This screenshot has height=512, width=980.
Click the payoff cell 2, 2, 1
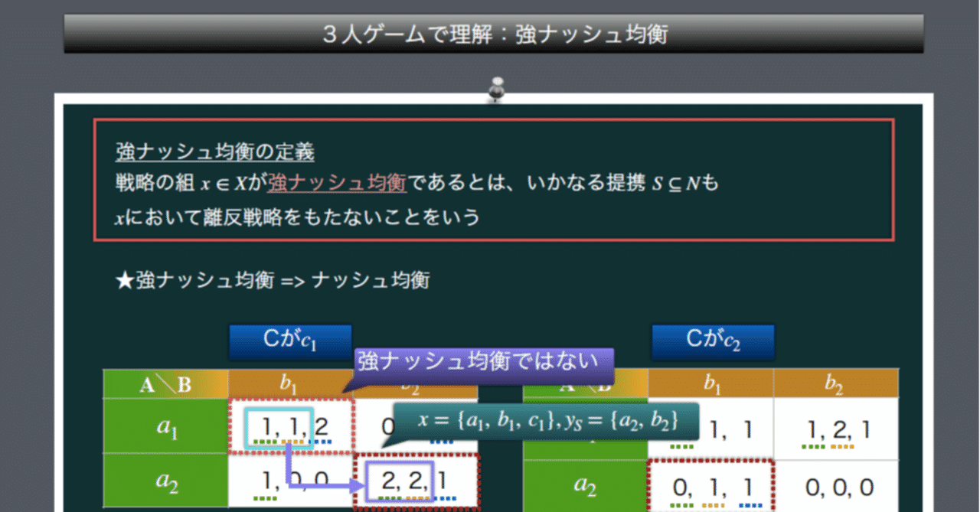[x=417, y=482]
